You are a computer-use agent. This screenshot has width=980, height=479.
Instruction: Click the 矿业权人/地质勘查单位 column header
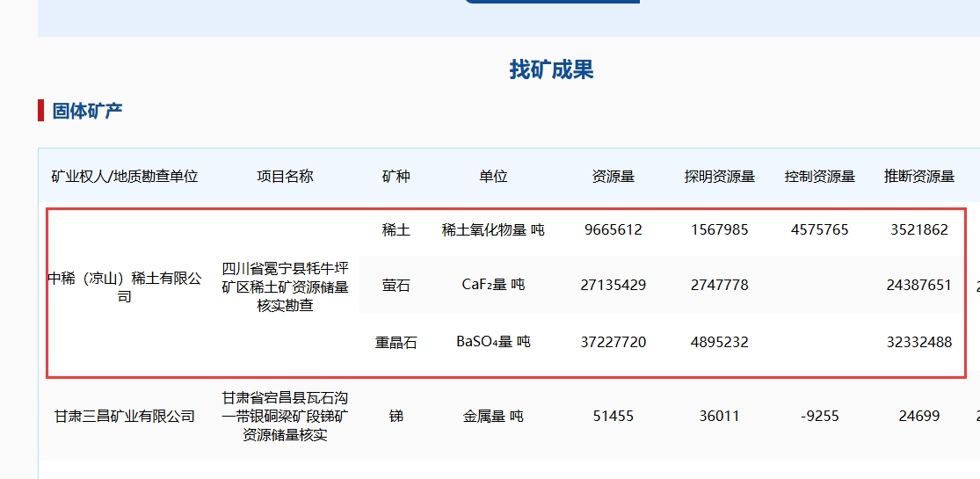[125, 177]
